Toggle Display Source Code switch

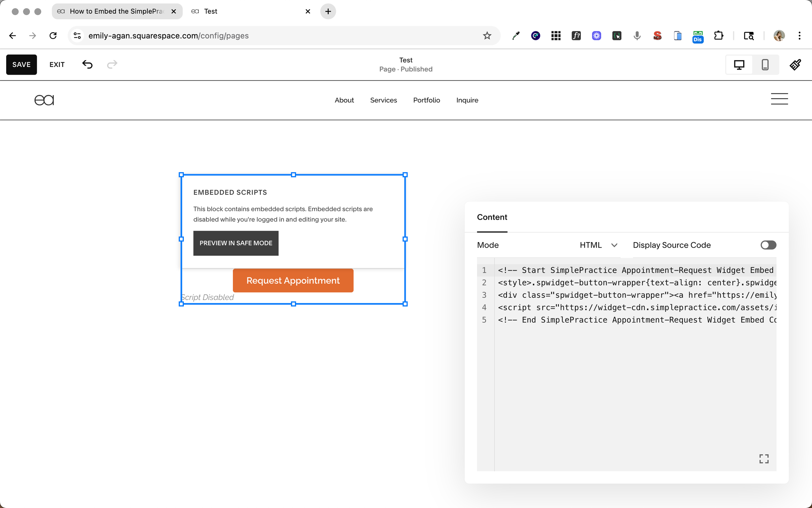[x=768, y=245]
